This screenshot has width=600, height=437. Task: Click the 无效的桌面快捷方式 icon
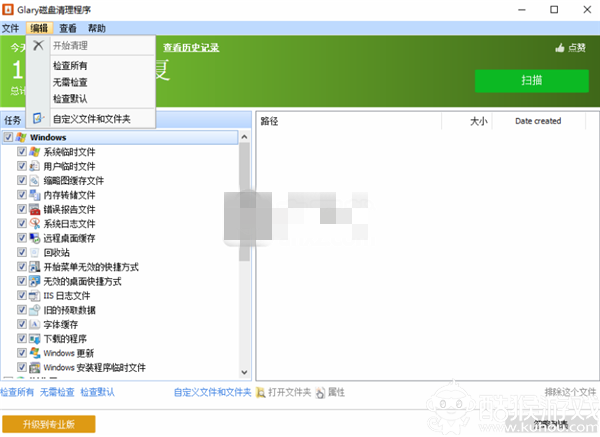click(x=34, y=281)
